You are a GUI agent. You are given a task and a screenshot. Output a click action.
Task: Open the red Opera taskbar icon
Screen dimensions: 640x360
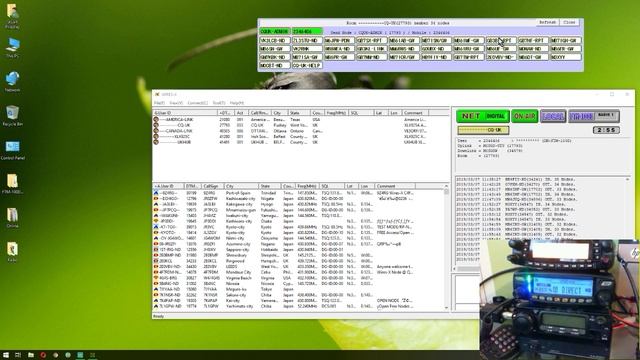coord(43,355)
